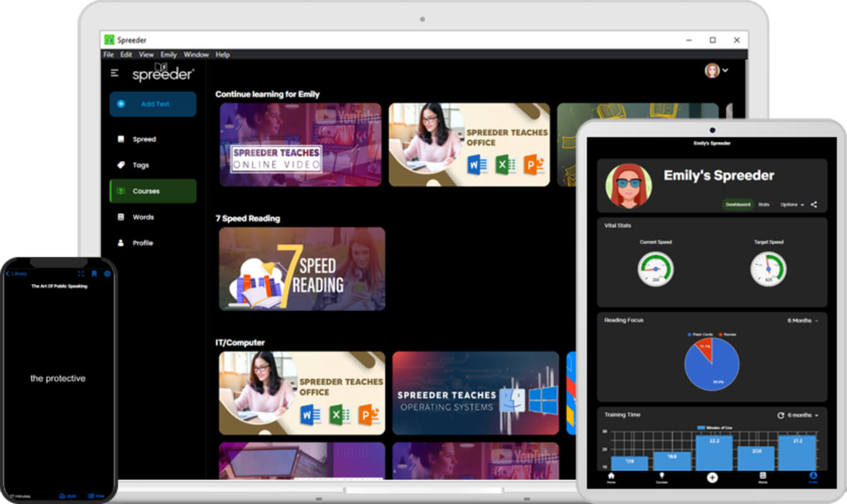Click the Profile person icon in sidebar
Image resolution: width=847 pixels, height=504 pixels.
tap(121, 243)
